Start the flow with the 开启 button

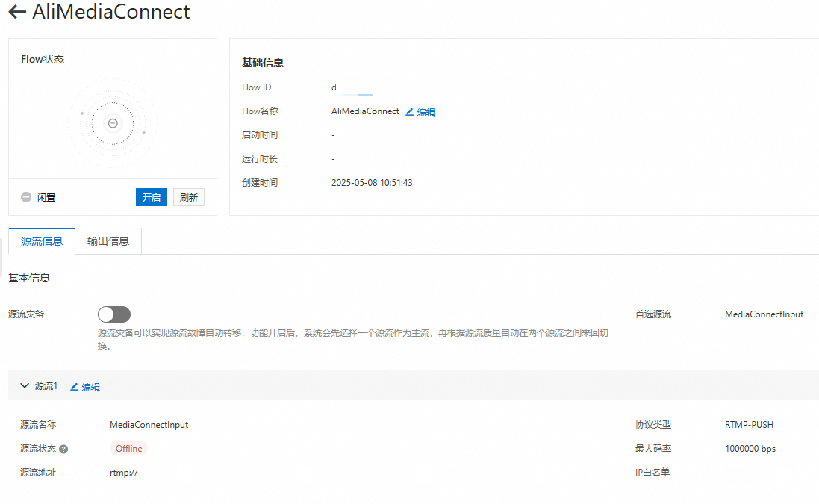point(152,197)
